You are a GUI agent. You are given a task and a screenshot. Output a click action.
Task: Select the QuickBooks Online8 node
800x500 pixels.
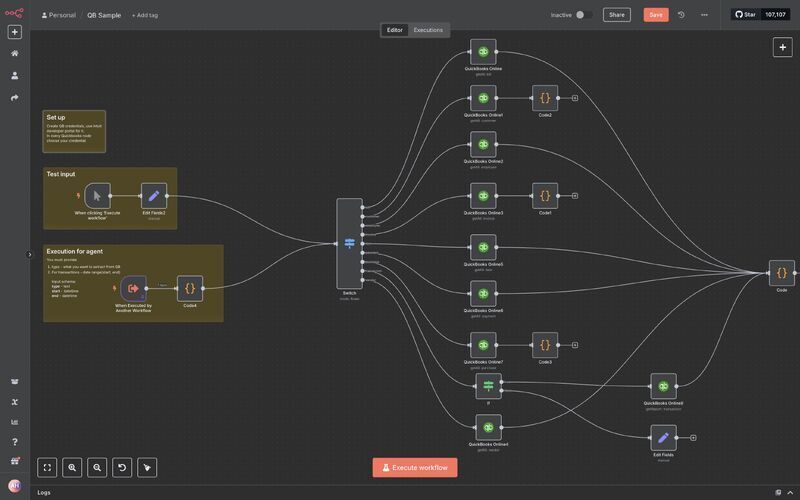tap(663, 386)
